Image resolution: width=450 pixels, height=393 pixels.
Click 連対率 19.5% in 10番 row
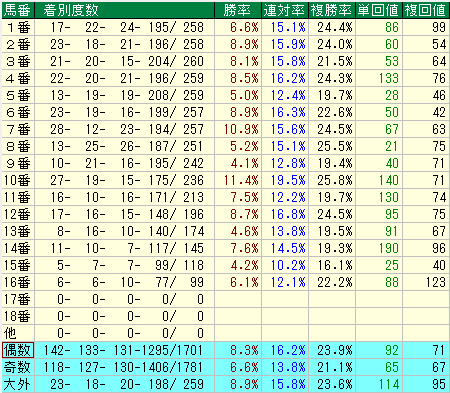pyautogui.click(x=288, y=180)
